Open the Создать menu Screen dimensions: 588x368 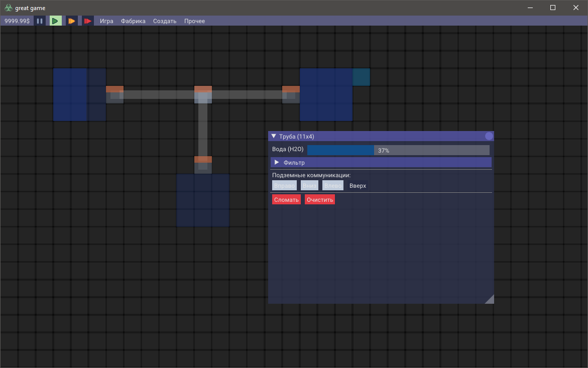[165, 21]
